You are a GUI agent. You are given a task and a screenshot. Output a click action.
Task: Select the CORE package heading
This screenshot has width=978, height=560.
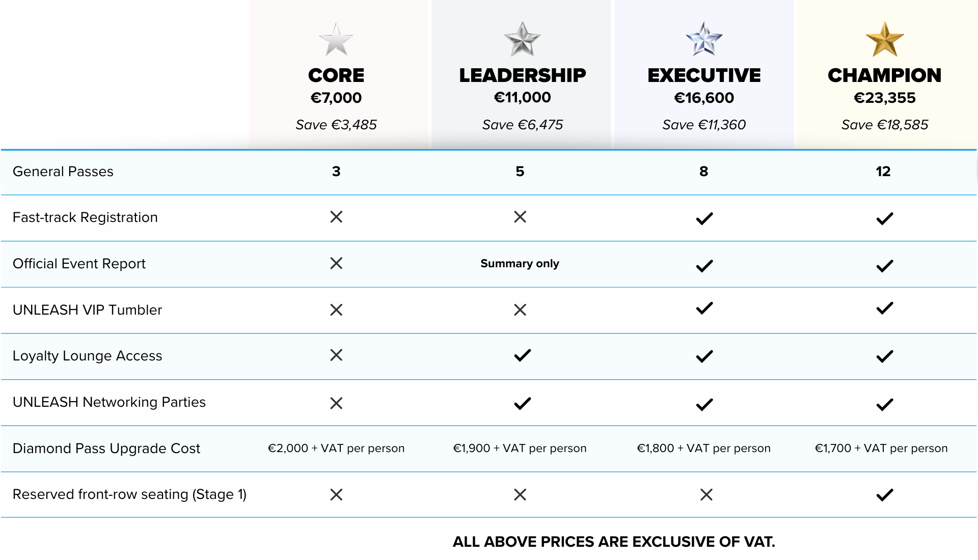[336, 75]
